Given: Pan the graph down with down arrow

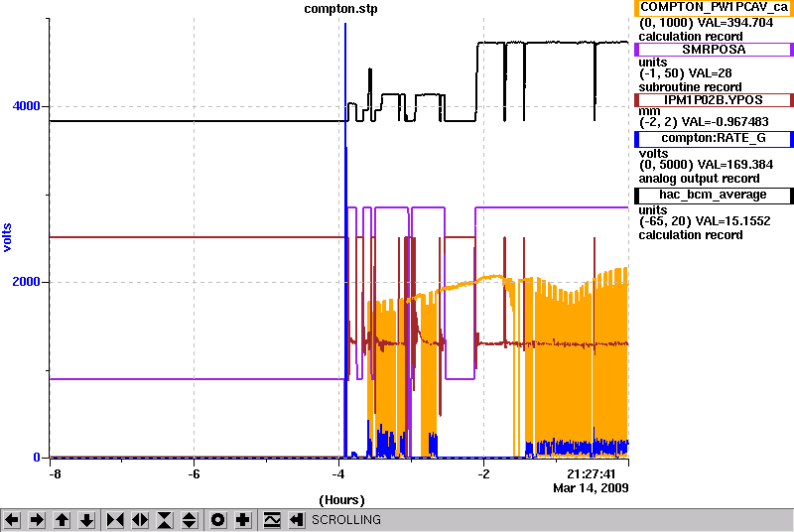Looking at the screenshot, I should [87, 520].
